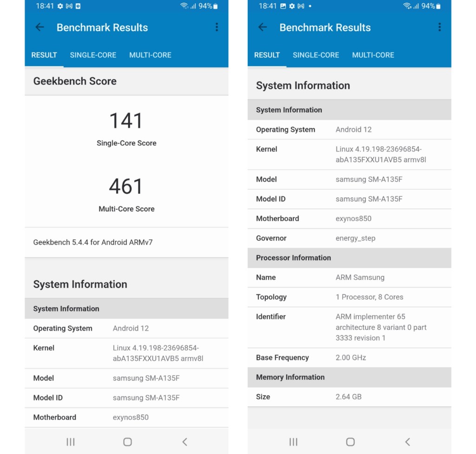This screenshot has width=476, height=454.
Task: Tap the 461 multi-core score value
Action: pyautogui.click(x=126, y=186)
